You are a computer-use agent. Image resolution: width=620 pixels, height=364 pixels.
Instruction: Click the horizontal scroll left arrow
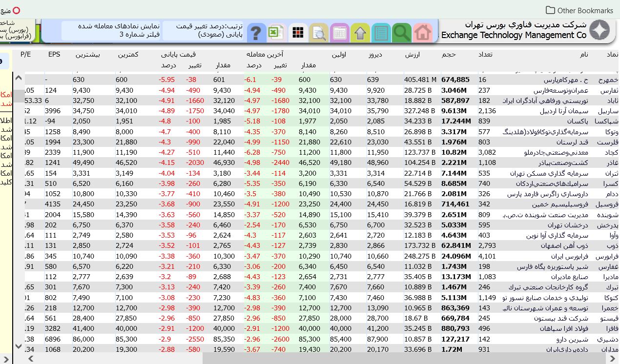tap(30, 359)
